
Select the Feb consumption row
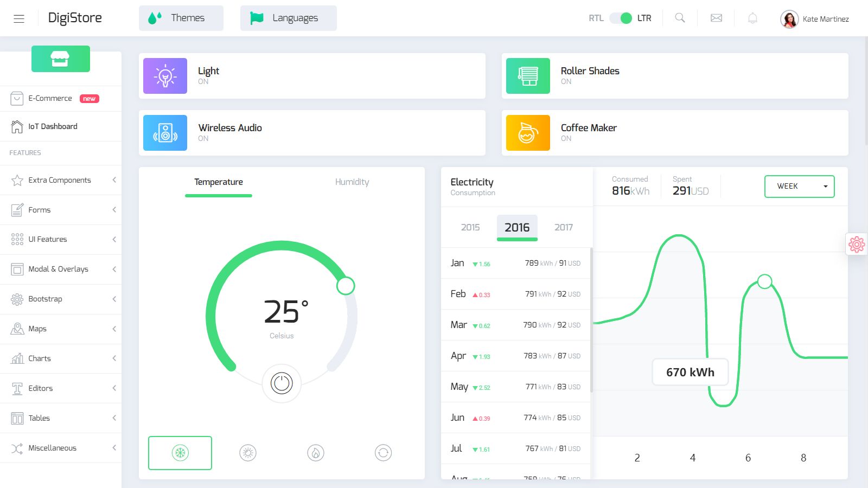pyautogui.click(x=515, y=294)
